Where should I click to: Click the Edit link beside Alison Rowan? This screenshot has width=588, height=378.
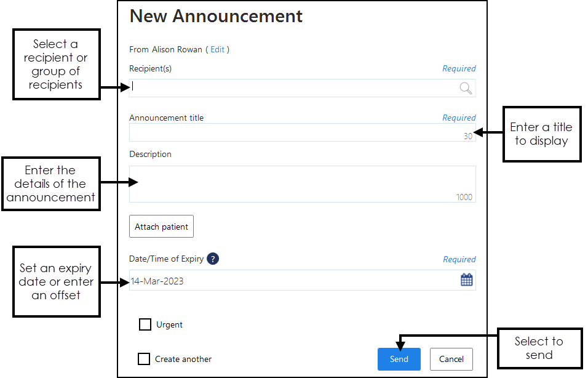point(218,49)
